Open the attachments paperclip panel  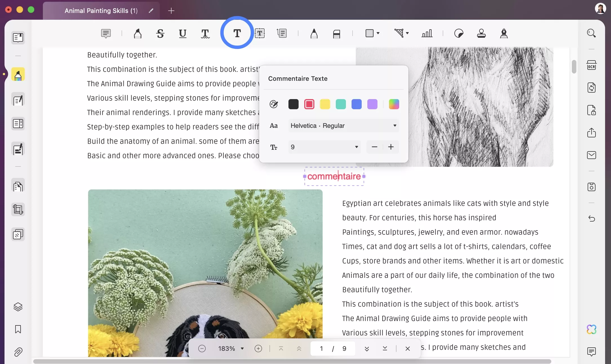coord(18,352)
